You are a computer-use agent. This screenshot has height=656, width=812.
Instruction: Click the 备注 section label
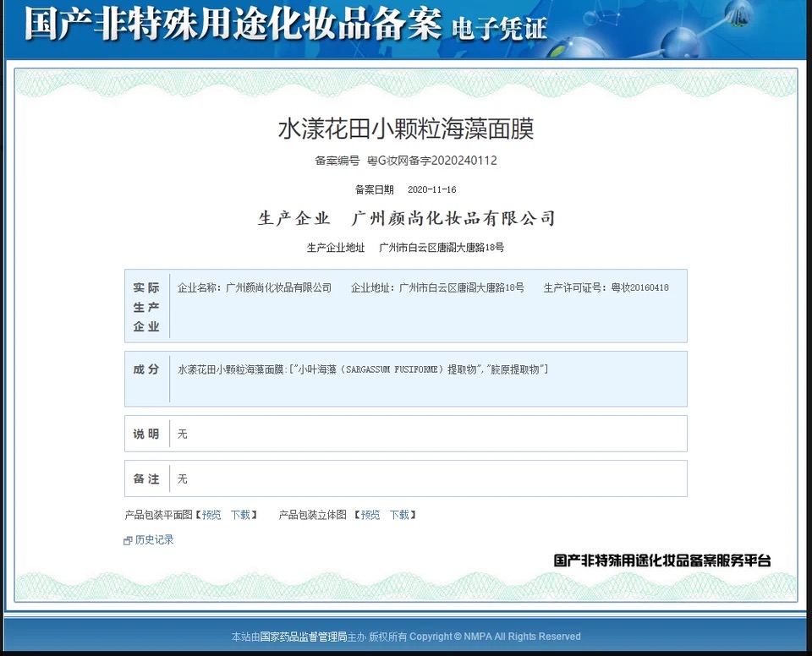pyautogui.click(x=146, y=479)
